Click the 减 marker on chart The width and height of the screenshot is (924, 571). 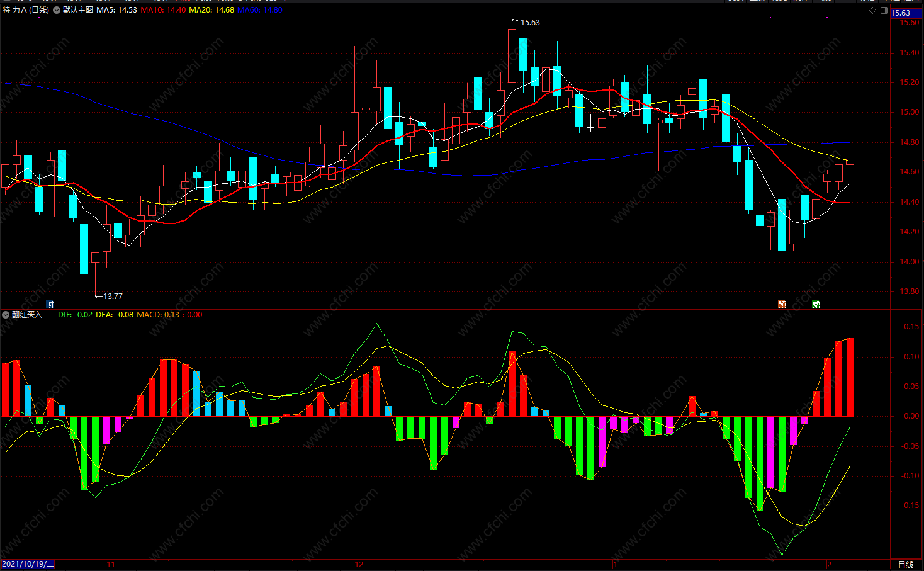click(816, 305)
